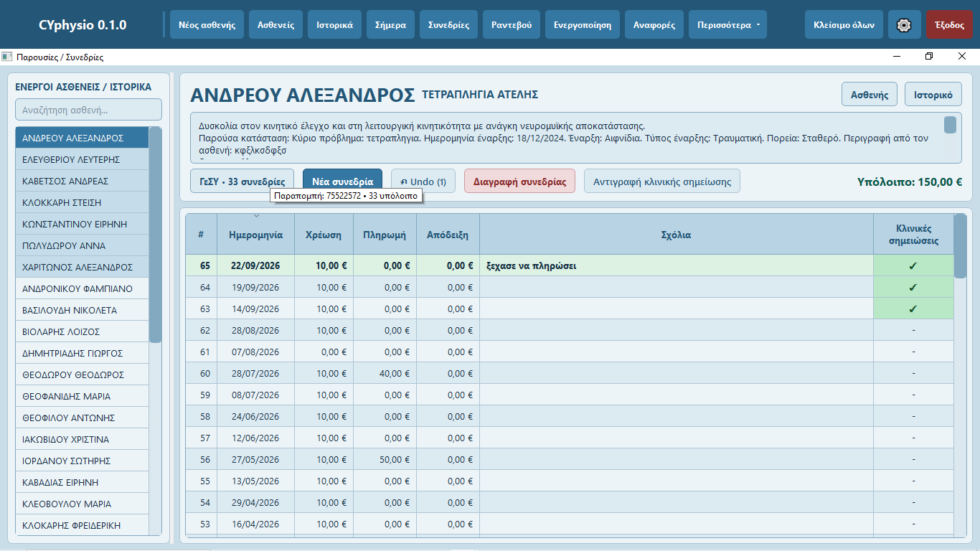Click the sessions table vertical scrollbar
The height and width of the screenshot is (551, 980).
[x=960, y=246]
